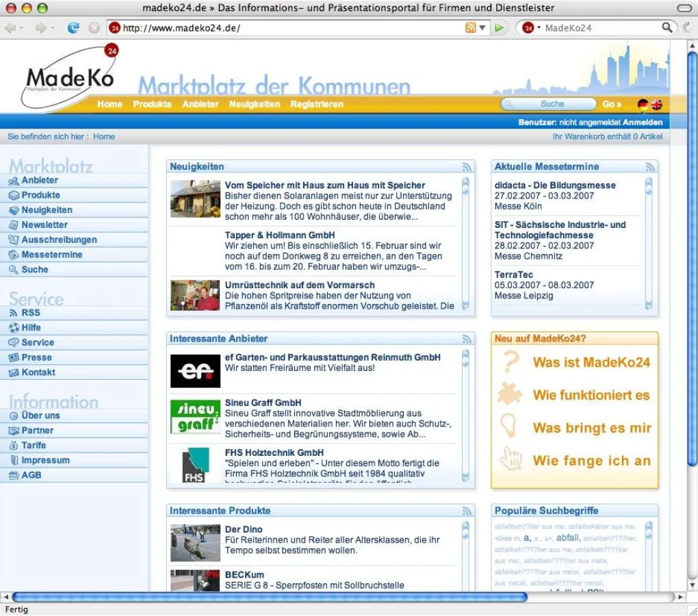This screenshot has width=698, height=616.
Task: Select the question mark icon for Was ist MadeKo24
Action: pyautogui.click(x=508, y=361)
